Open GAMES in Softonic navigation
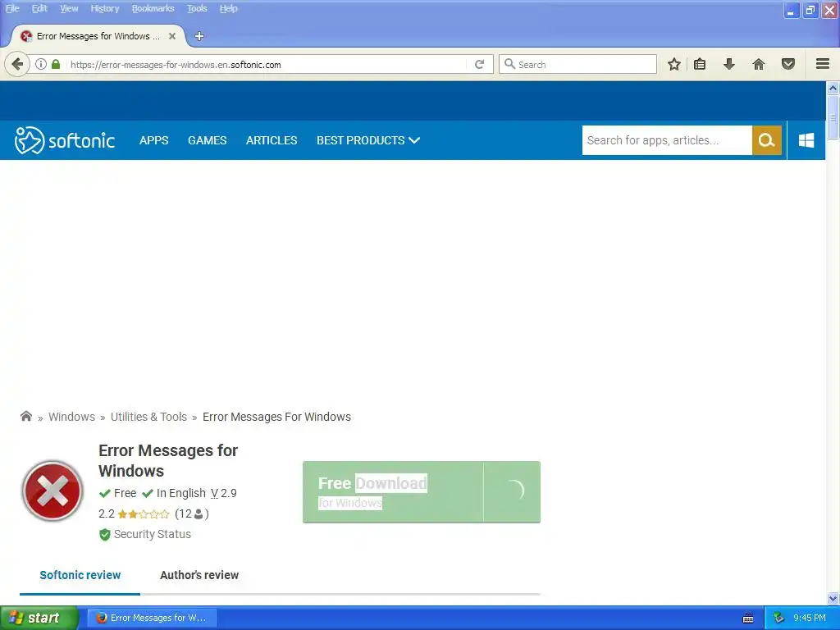The width and height of the screenshot is (840, 630). (x=207, y=140)
